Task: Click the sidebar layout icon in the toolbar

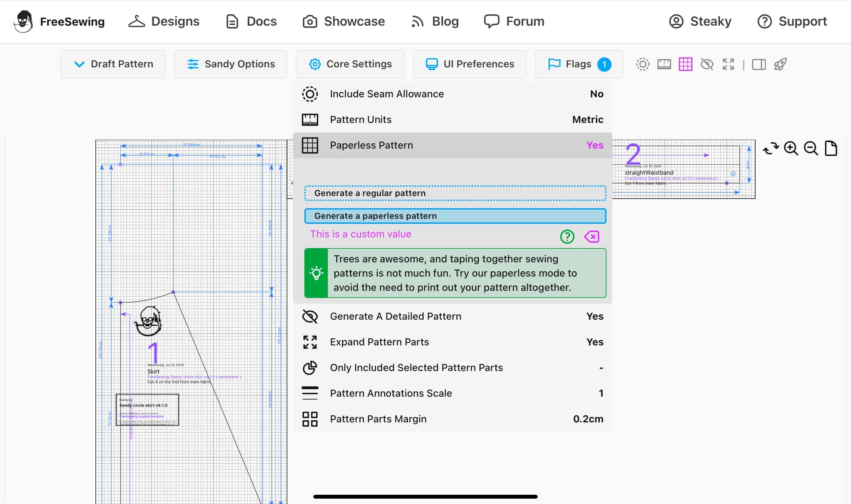Action: pos(759,65)
